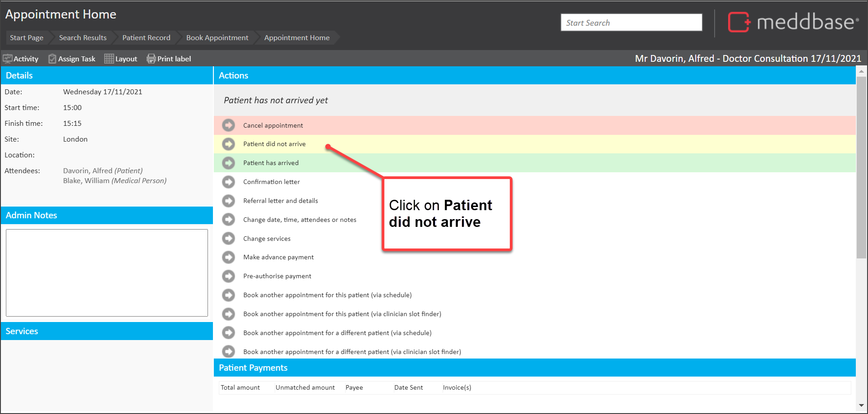Click the scrollbar down arrow on the right

861,405
